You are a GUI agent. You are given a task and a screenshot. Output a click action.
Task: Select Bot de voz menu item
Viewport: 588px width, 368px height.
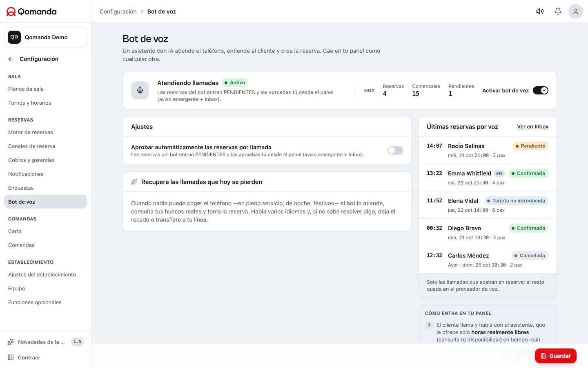click(45, 202)
